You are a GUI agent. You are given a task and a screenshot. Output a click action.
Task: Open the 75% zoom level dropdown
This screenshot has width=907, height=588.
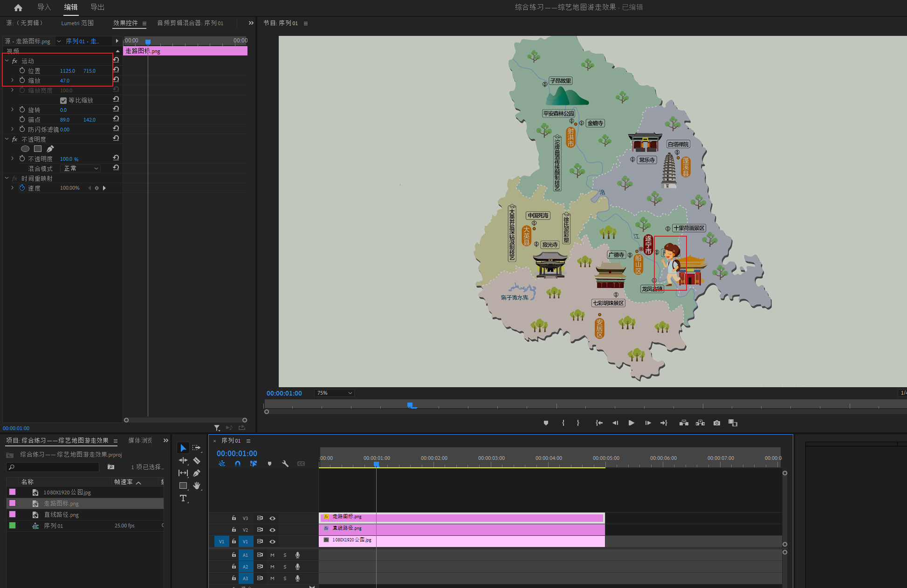coord(334,393)
